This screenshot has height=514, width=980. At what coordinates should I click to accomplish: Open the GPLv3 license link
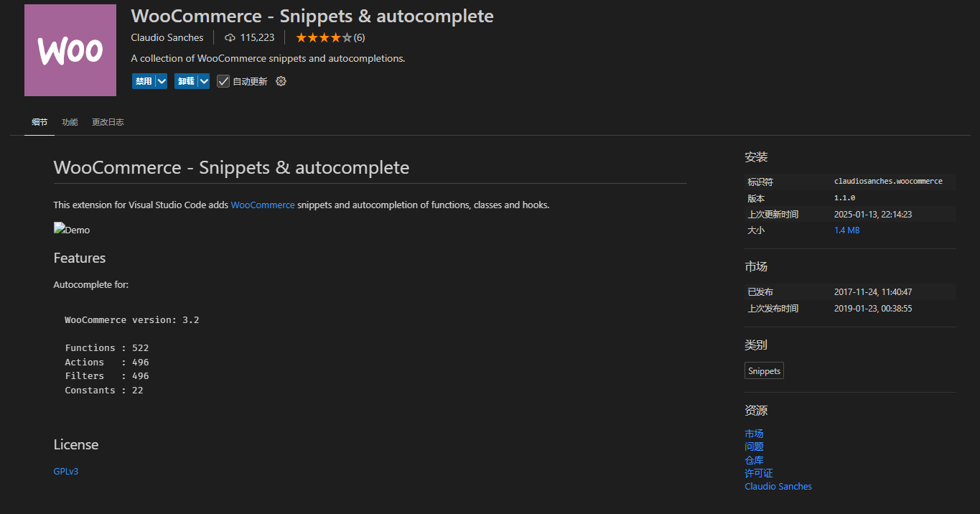click(x=66, y=471)
